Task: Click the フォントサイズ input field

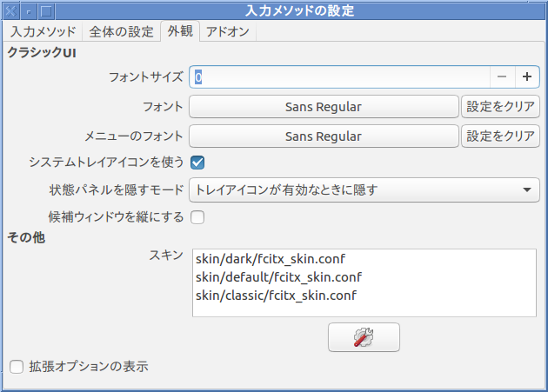Action: point(340,76)
